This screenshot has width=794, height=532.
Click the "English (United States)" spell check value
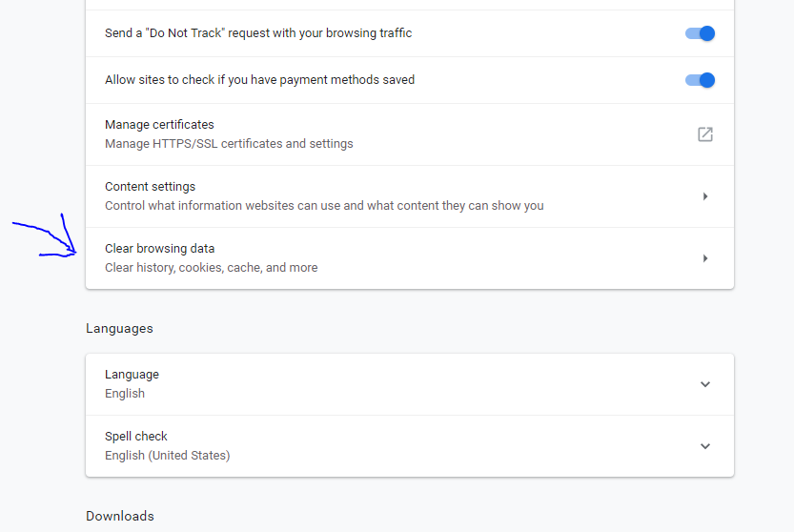(167, 456)
